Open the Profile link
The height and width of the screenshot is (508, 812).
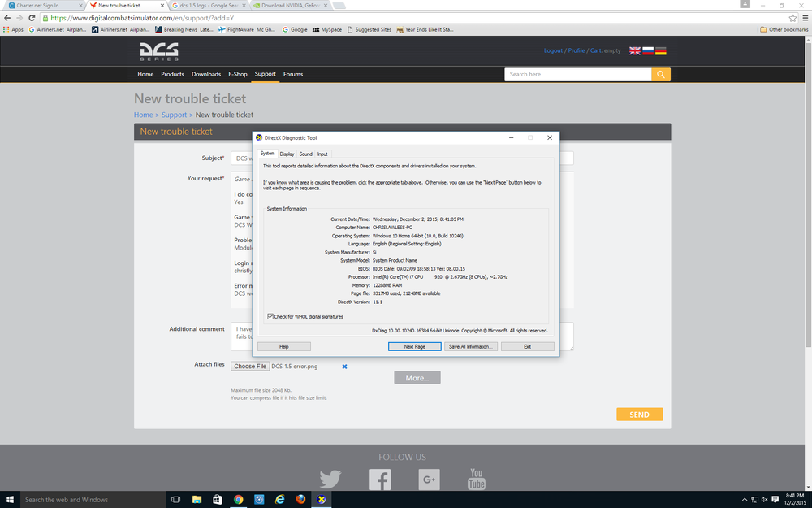point(577,50)
